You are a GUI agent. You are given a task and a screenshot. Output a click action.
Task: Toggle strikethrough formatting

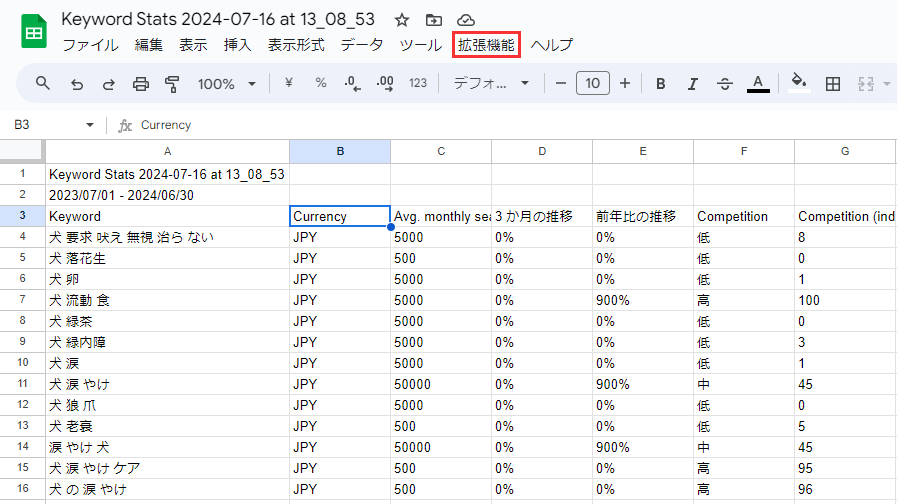[x=725, y=84]
